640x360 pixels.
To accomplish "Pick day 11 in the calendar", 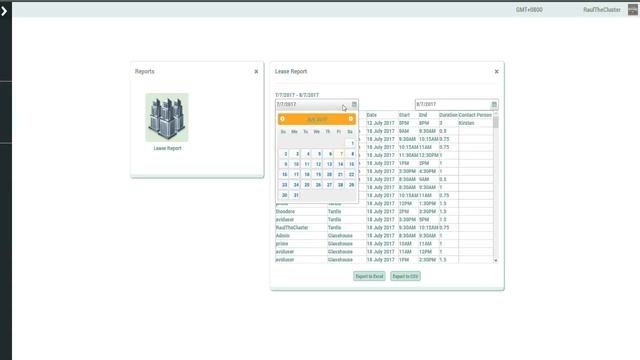I will (x=307, y=164).
